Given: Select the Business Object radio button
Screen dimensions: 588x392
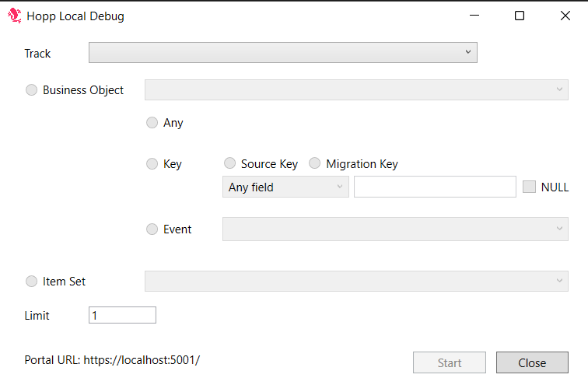Looking at the screenshot, I should coord(32,90).
